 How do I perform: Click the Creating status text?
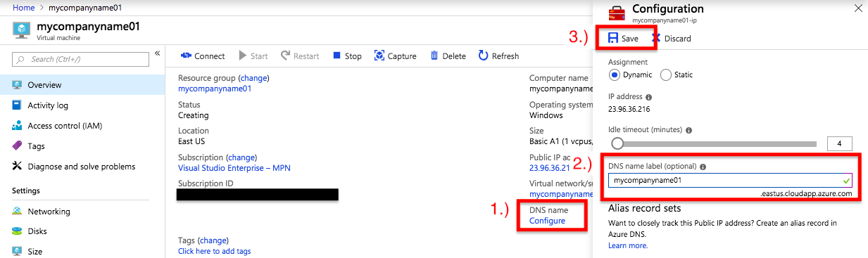click(194, 115)
